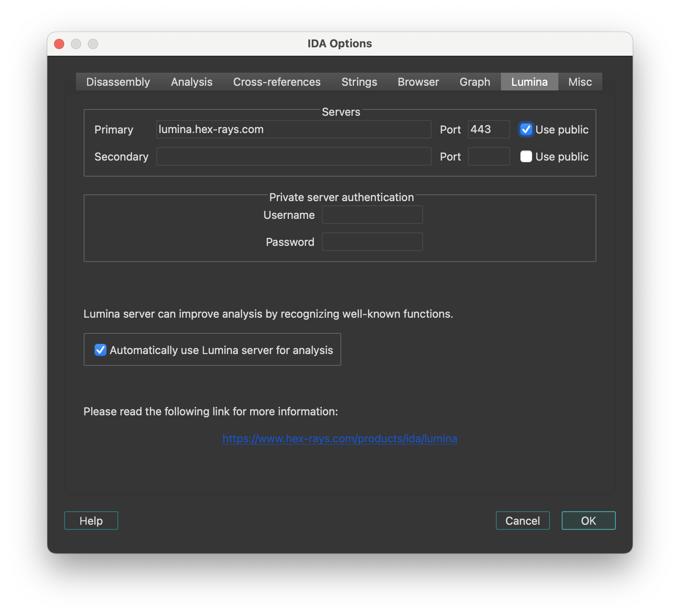This screenshot has height=616, width=680.
Task: Switch to the Graph tab
Action: (475, 82)
